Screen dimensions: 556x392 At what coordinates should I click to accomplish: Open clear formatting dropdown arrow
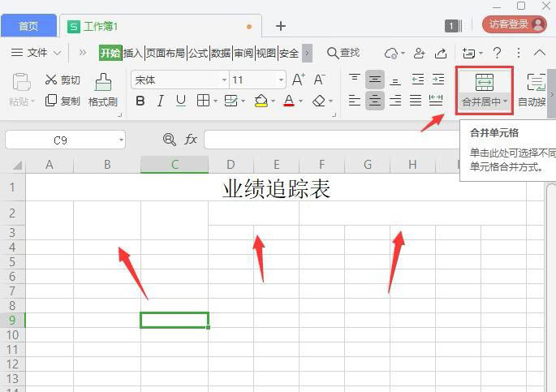(x=330, y=101)
